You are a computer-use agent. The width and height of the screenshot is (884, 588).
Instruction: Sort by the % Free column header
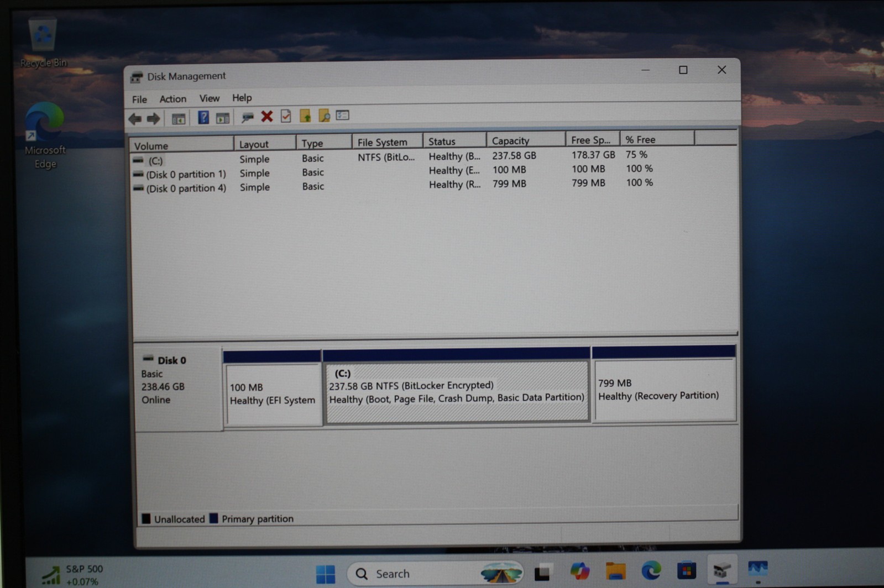tap(657, 139)
